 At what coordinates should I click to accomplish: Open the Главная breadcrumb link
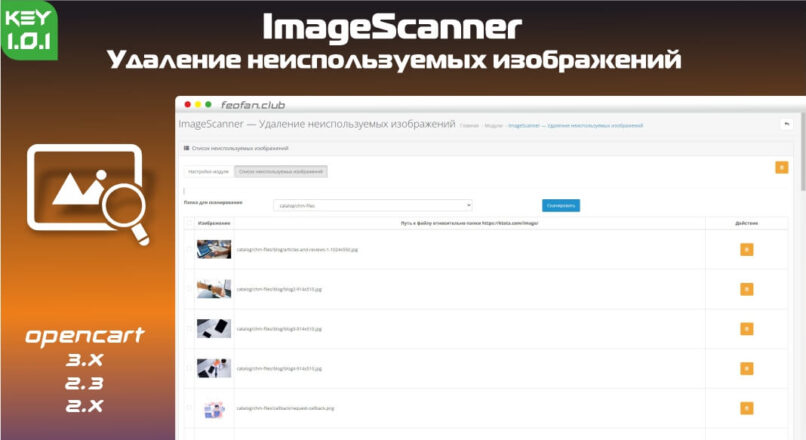coord(469,125)
